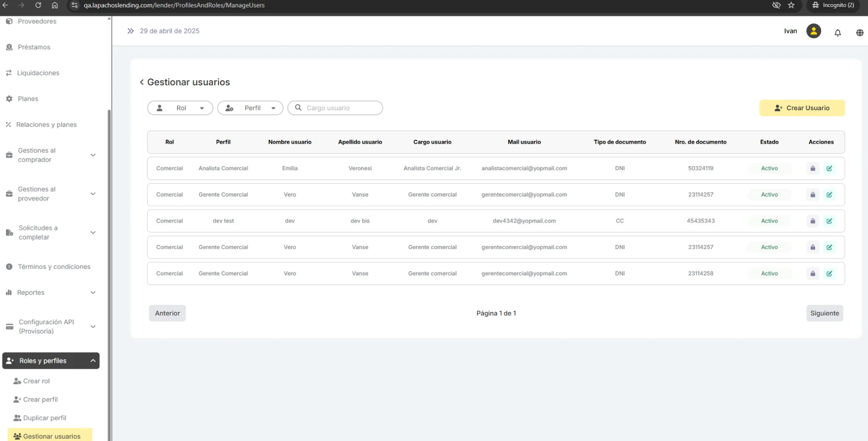Click the edit icon for dev4342@yopmail.com user

point(829,221)
